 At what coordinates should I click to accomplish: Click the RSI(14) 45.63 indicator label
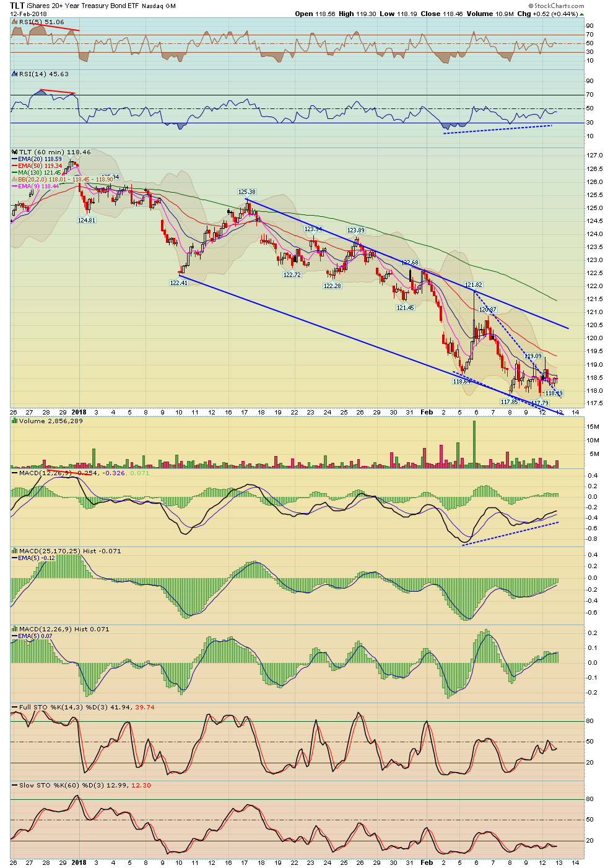click(x=43, y=74)
